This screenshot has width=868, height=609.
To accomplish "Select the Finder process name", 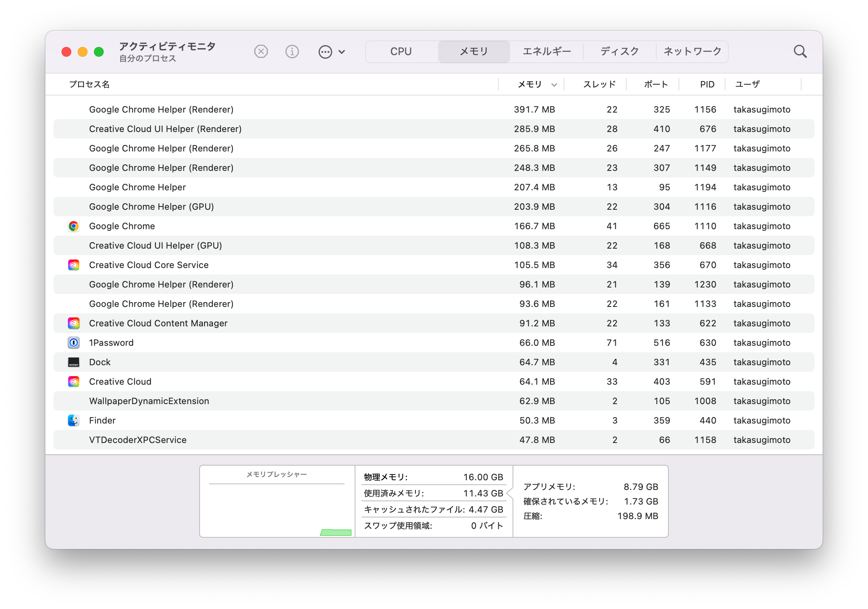I will click(x=102, y=420).
